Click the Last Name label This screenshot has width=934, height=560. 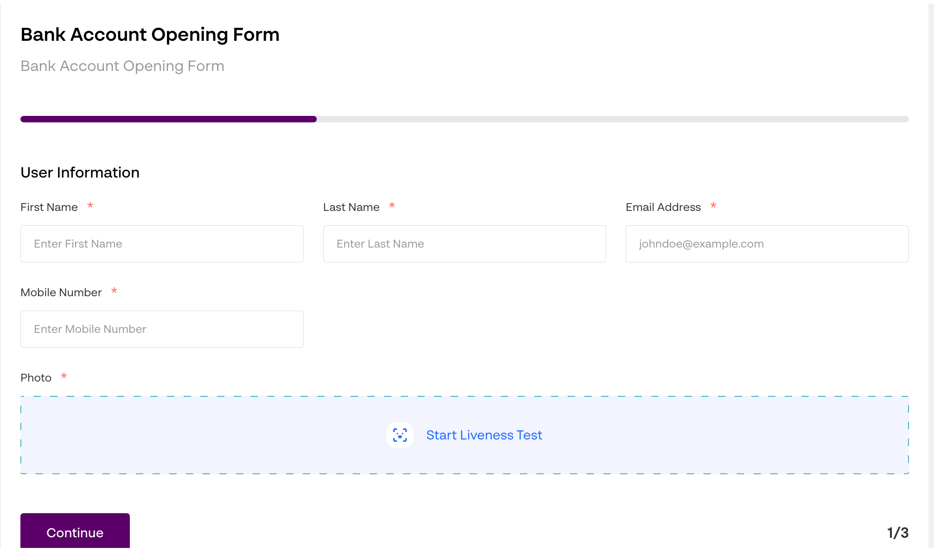click(351, 207)
